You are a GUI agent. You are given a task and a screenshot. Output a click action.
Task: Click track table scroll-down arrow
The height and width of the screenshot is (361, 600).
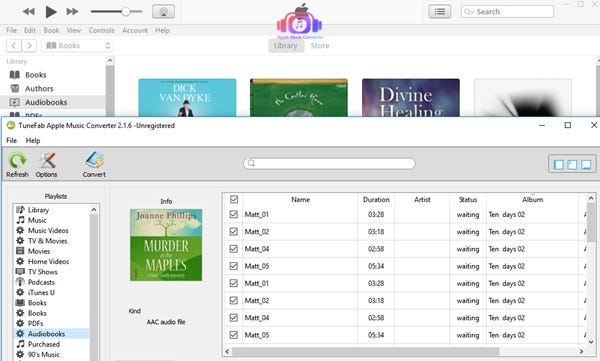(591, 341)
